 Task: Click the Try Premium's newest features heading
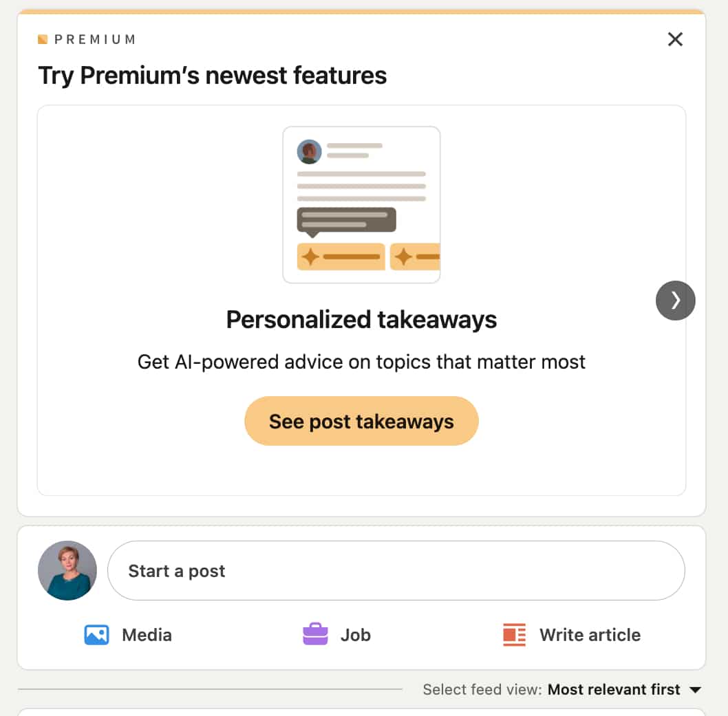click(x=213, y=76)
